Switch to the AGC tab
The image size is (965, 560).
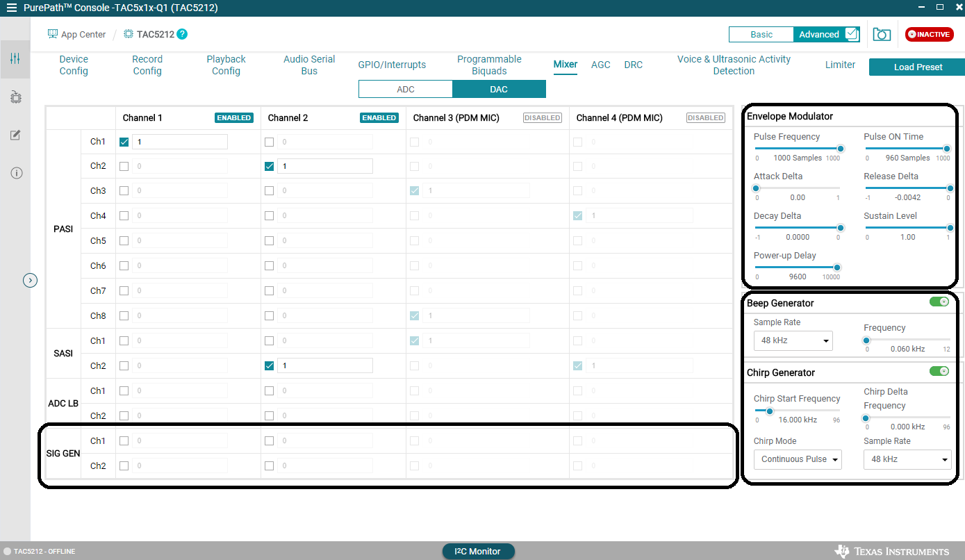pos(600,65)
